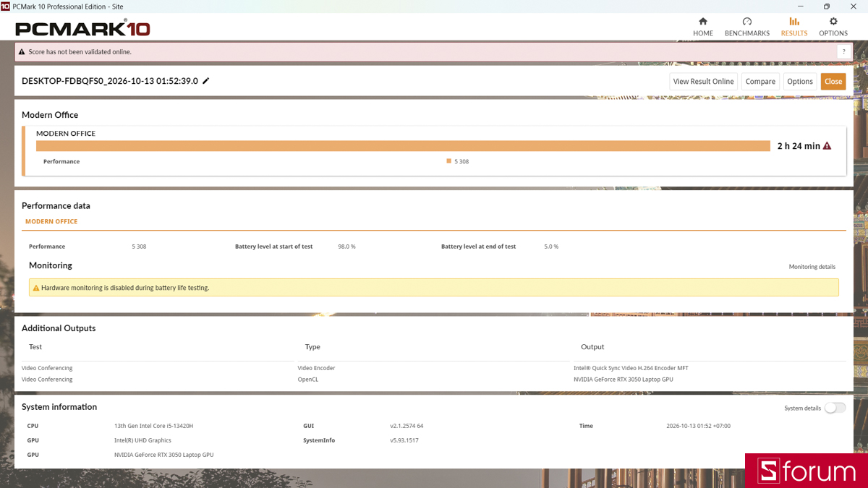Open the Benchmarks gauge icon

(x=747, y=22)
